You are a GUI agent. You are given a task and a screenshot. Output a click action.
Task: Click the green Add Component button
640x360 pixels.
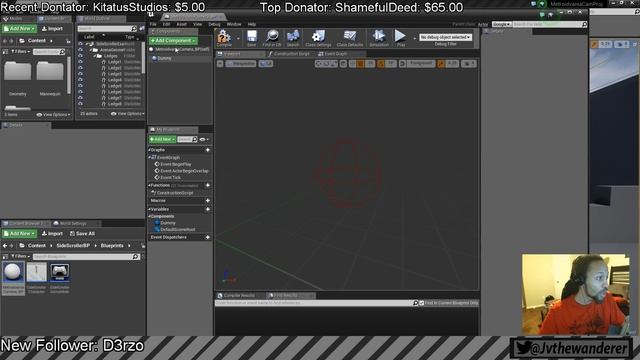(173, 41)
